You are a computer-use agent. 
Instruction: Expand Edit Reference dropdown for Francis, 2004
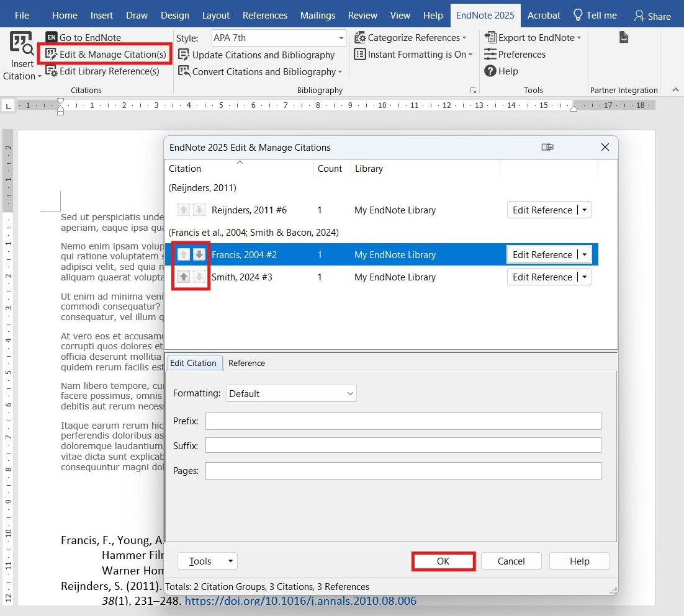(585, 254)
